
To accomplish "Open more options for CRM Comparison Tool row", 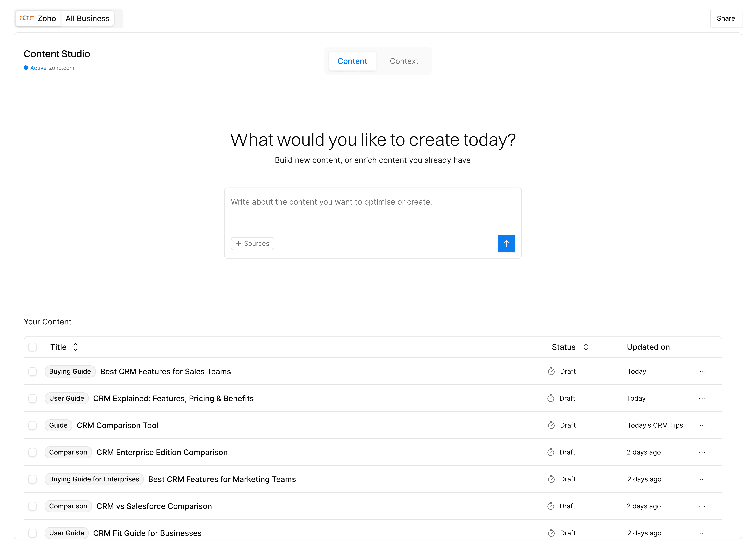I will pyautogui.click(x=702, y=425).
